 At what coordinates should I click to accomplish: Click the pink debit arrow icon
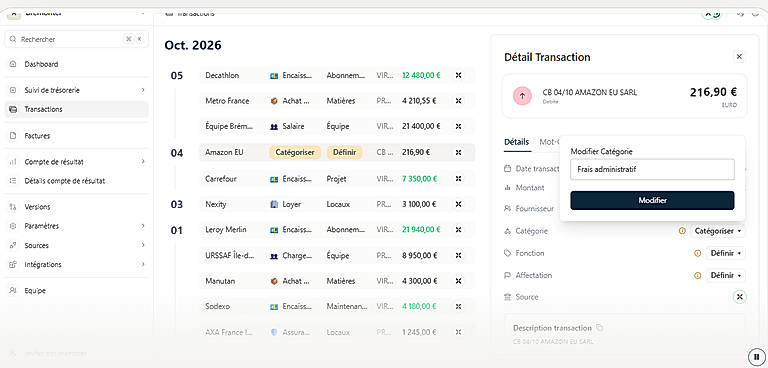click(x=522, y=96)
